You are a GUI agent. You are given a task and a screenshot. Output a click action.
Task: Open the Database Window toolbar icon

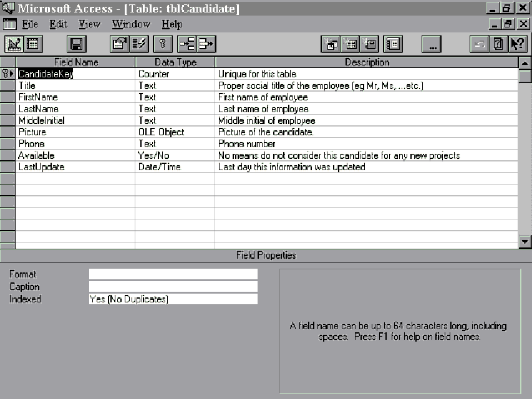(393, 44)
